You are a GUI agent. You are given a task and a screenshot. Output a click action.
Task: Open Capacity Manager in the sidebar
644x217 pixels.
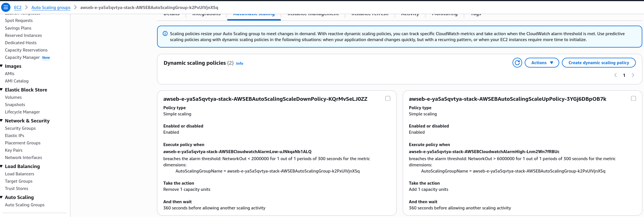click(x=22, y=57)
